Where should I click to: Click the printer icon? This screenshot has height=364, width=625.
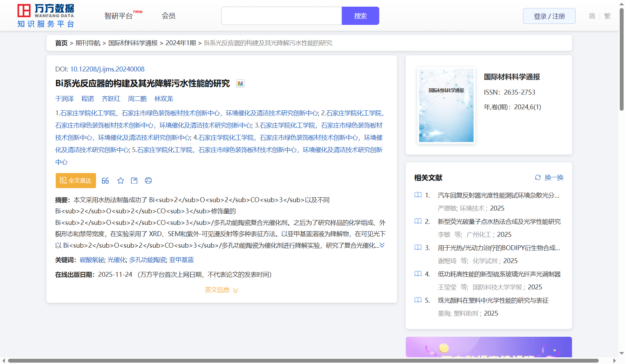tap(148, 181)
